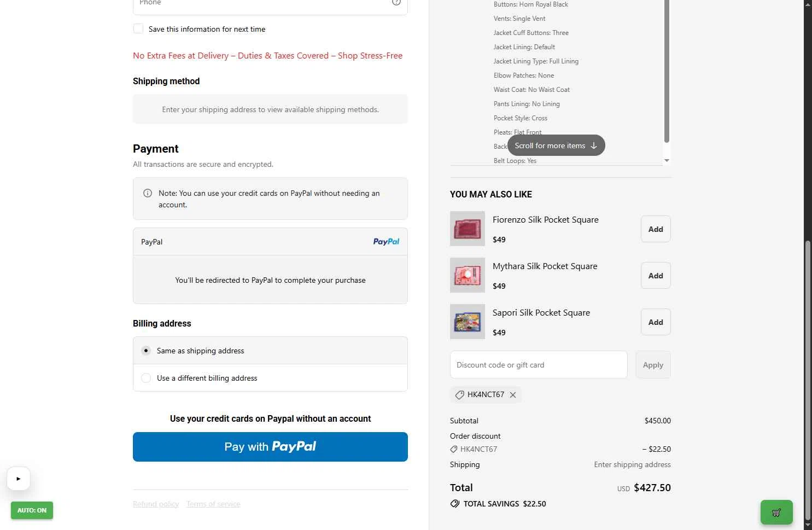Open the Refund policy link
The height and width of the screenshot is (530, 812).
tap(156, 504)
